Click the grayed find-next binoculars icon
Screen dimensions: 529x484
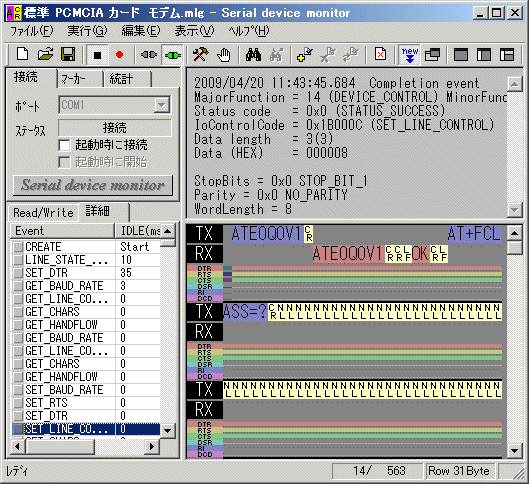click(276, 55)
